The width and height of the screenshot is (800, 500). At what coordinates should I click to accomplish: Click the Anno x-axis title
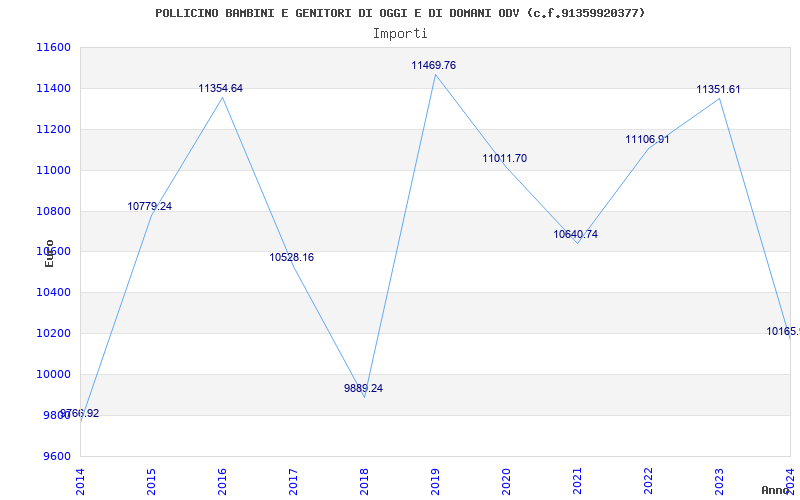(x=775, y=490)
